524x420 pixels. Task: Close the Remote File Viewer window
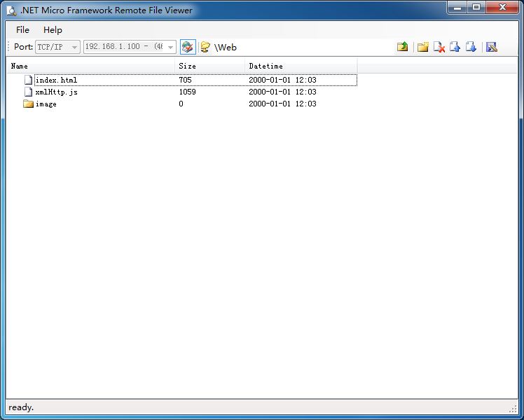pyautogui.click(x=502, y=7)
